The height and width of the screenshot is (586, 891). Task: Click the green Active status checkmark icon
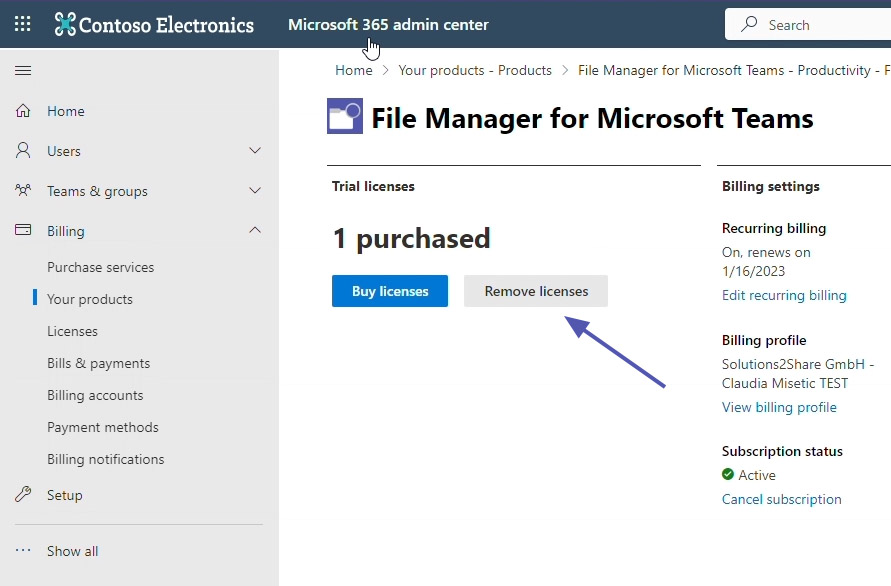click(x=728, y=474)
